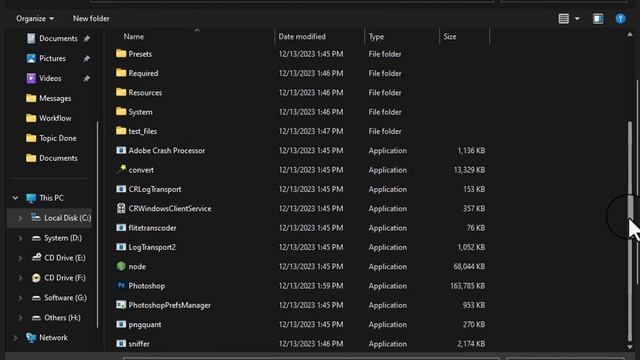Expand Software (G:) drive node

click(x=20, y=298)
